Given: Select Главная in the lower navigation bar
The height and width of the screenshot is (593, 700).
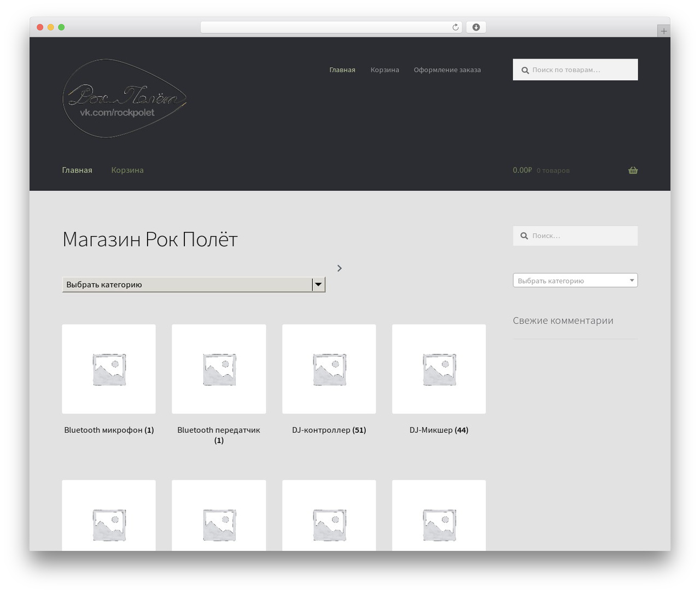Looking at the screenshot, I should (x=77, y=170).
